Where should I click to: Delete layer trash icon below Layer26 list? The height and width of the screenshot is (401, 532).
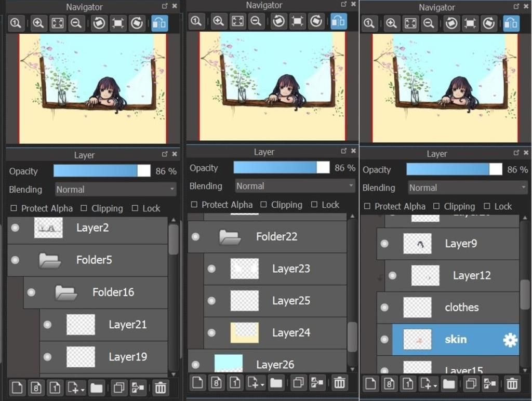(339, 383)
